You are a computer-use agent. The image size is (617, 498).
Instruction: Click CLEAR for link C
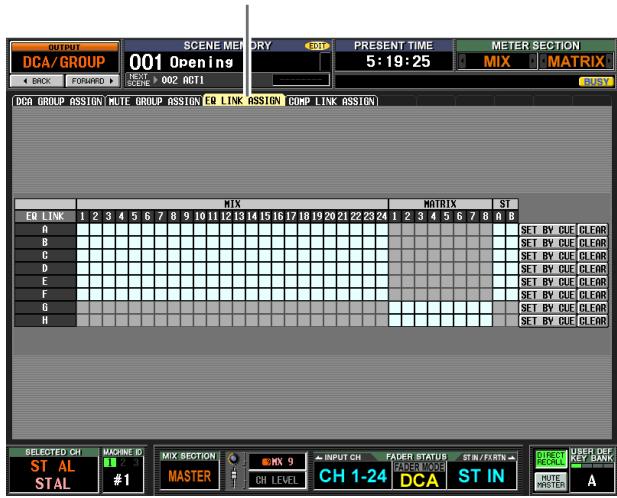(593, 256)
